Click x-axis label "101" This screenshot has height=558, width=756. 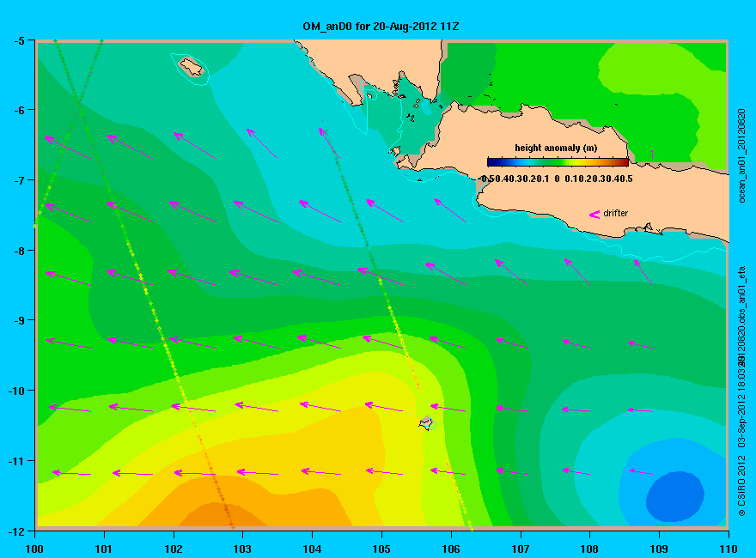[x=104, y=549]
